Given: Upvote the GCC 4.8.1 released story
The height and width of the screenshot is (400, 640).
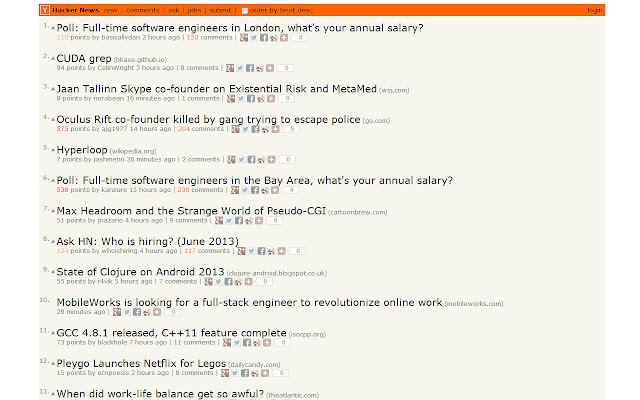Looking at the screenshot, I should point(53,333).
